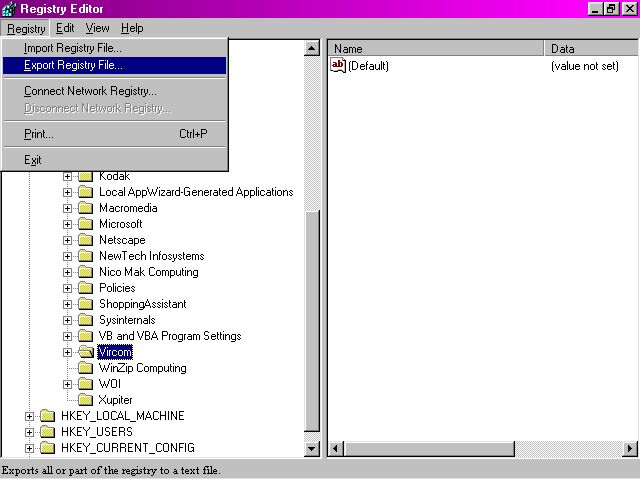Screen dimensions: 640x480
Task: Click the Xupiter folder icon
Action: coord(85,400)
